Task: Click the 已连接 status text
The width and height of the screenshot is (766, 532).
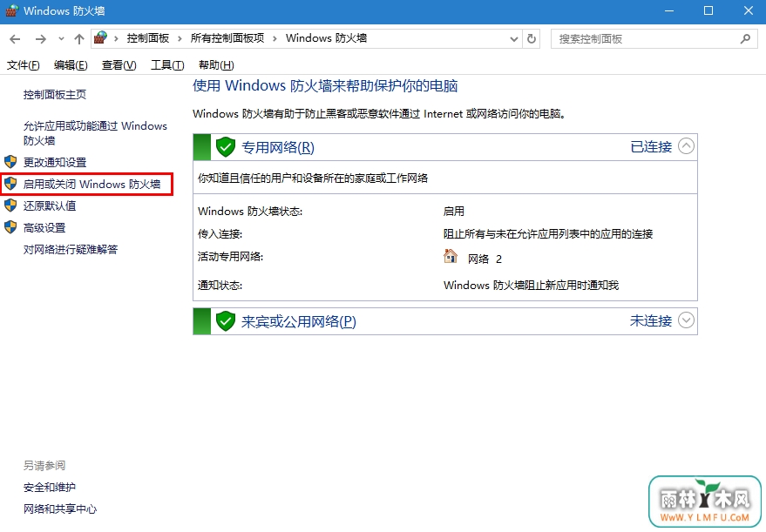Action: tap(651, 146)
